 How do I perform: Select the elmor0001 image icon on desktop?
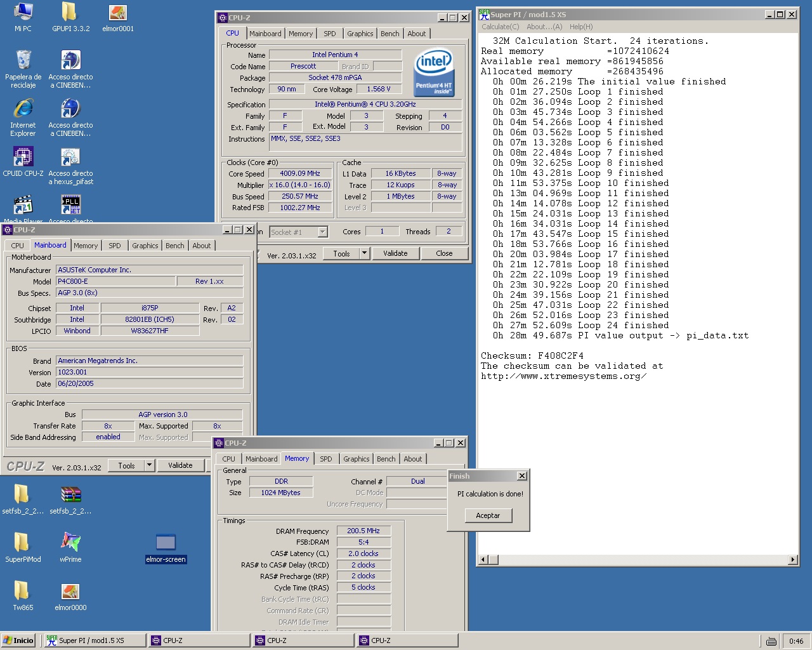[x=118, y=17]
